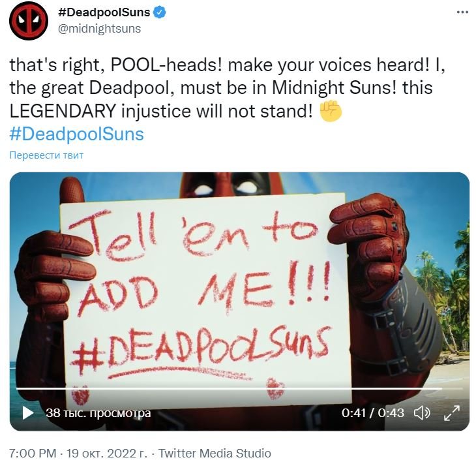Open the Deadpool profile avatar

(28, 21)
